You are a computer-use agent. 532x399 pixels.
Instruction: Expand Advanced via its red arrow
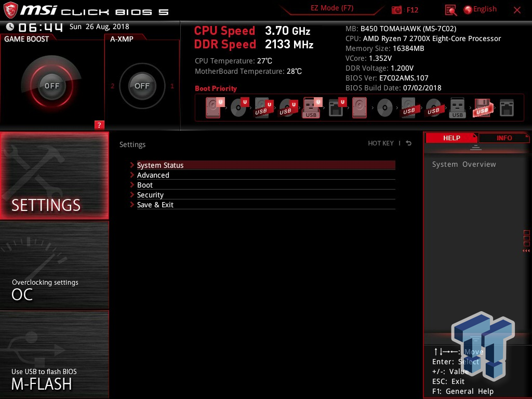(132, 175)
